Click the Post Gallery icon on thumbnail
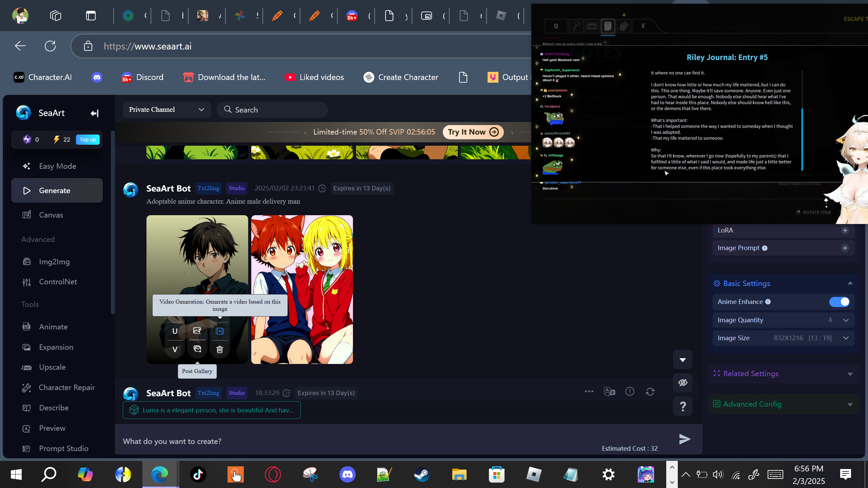The height and width of the screenshot is (488, 868). [x=197, y=349]
